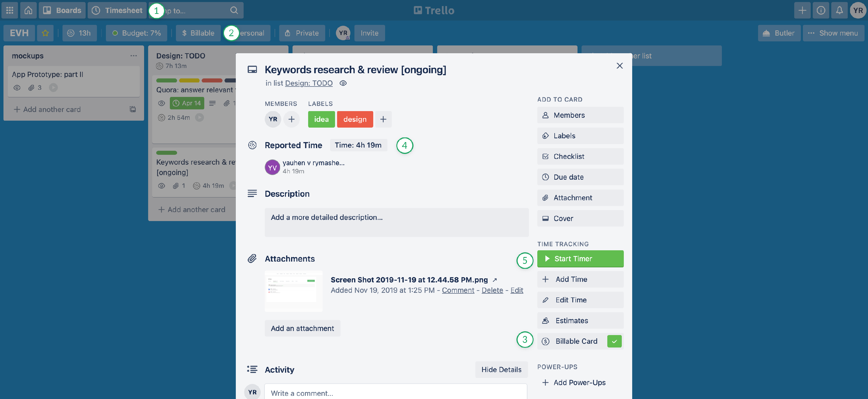868x399 pixels.
Task: Expand Show menu on the right
Action: 833,33
